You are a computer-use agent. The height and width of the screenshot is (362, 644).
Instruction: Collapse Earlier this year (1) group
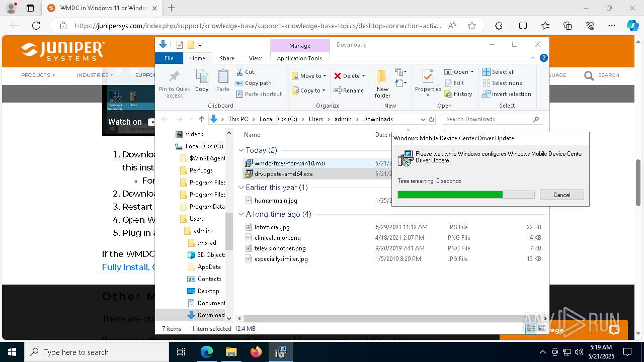coord(242,188)
